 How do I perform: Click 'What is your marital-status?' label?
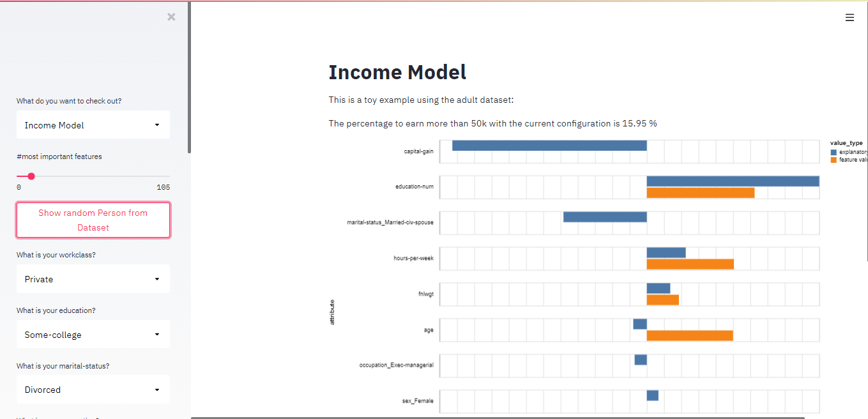coord(63,366)
